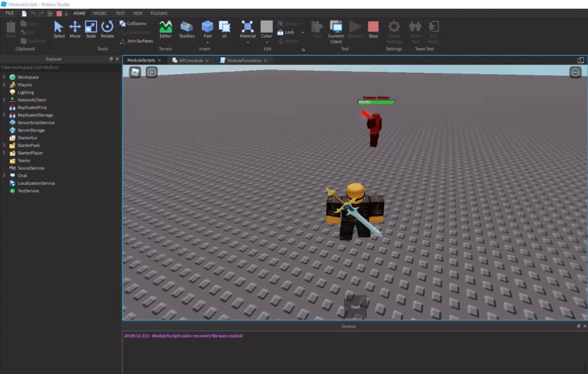Open the FILE menu
588x374 pixels.
point(10,13)
